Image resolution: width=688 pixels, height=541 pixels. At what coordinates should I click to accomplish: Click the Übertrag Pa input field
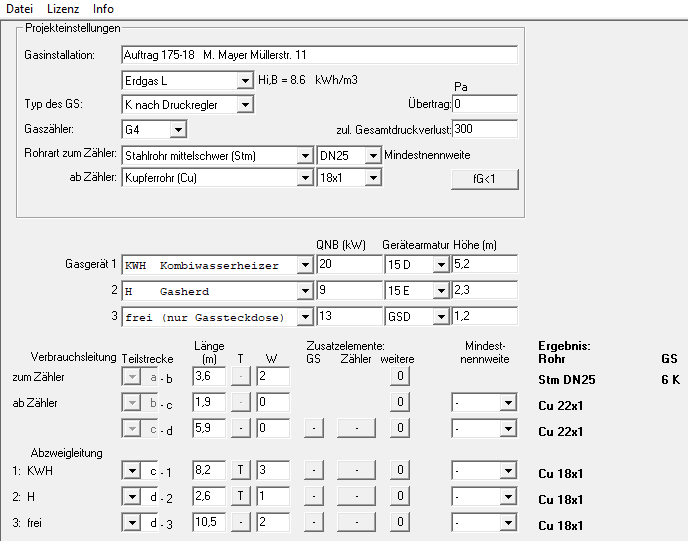pyautogui.click(x=485, y=104)
